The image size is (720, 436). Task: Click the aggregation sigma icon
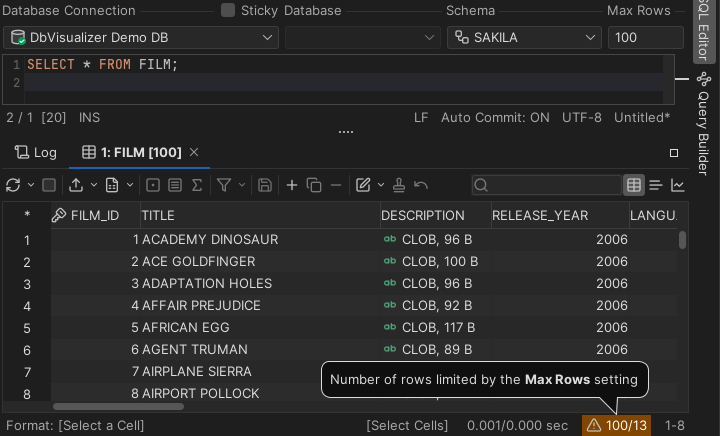(197, 185)
